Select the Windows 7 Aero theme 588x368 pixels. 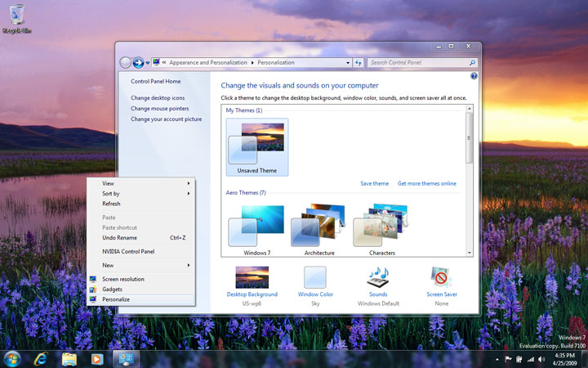[257, 229]
